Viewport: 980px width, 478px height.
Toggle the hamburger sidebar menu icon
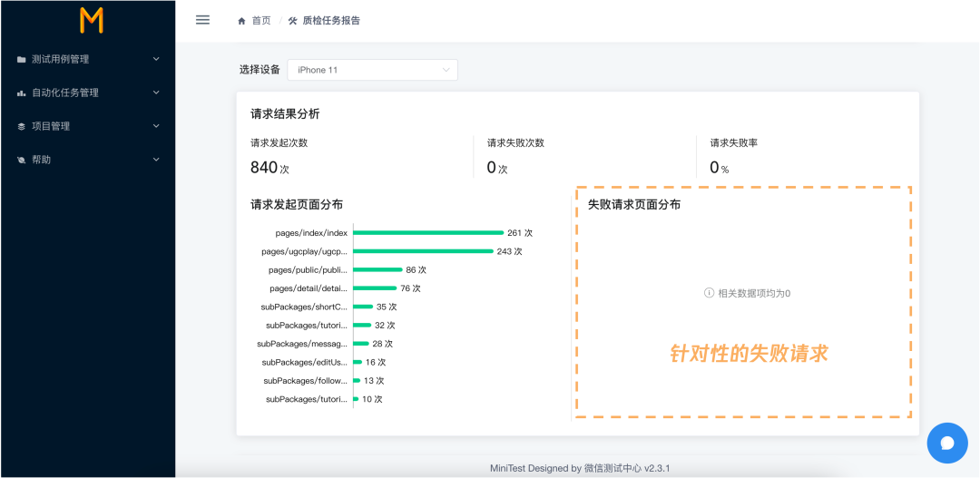tap(202, 20)
